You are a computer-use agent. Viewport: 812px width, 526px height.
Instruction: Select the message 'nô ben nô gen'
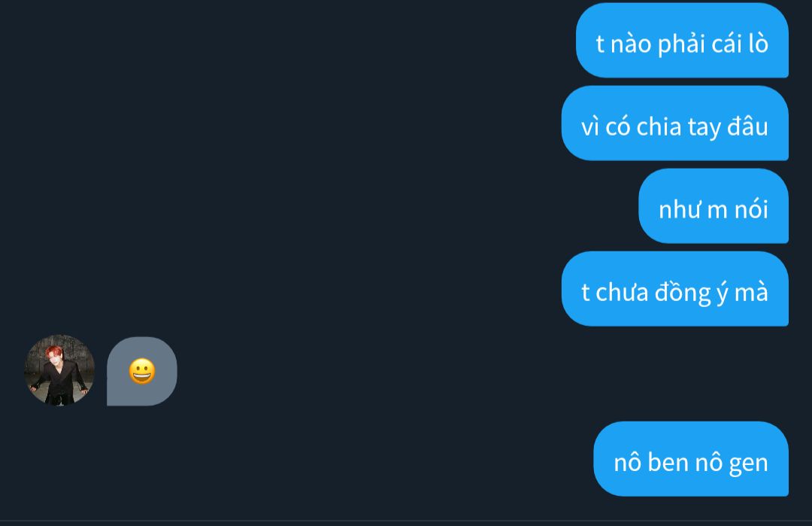click(691, 459)
